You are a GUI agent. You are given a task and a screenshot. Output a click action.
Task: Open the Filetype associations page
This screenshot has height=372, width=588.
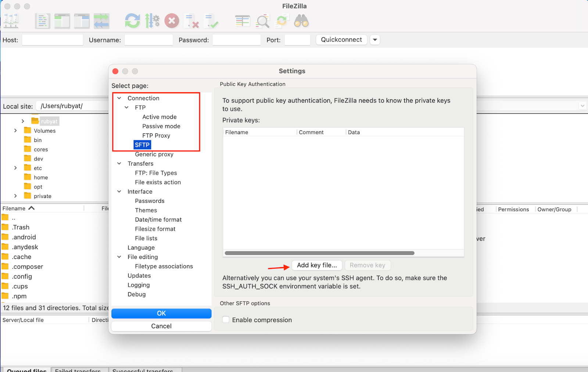[x=164, y=266]
